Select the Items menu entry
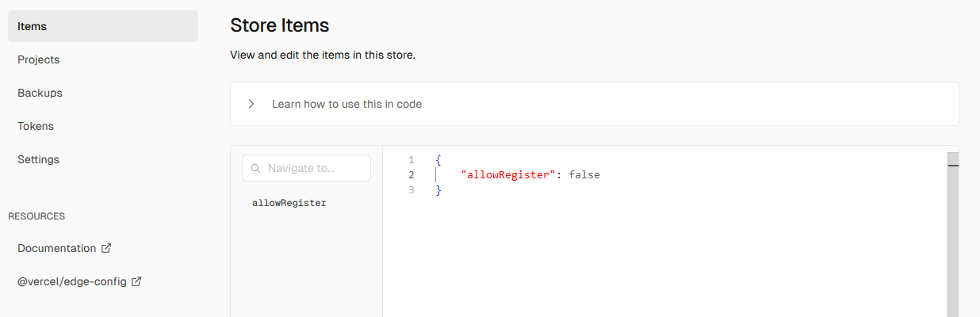This screenshot has width=980, height=317. click(103, 26)
